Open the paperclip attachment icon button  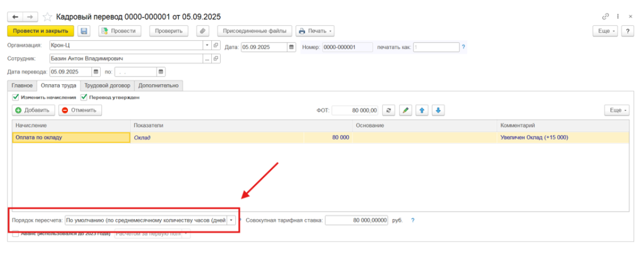[203, 31]
